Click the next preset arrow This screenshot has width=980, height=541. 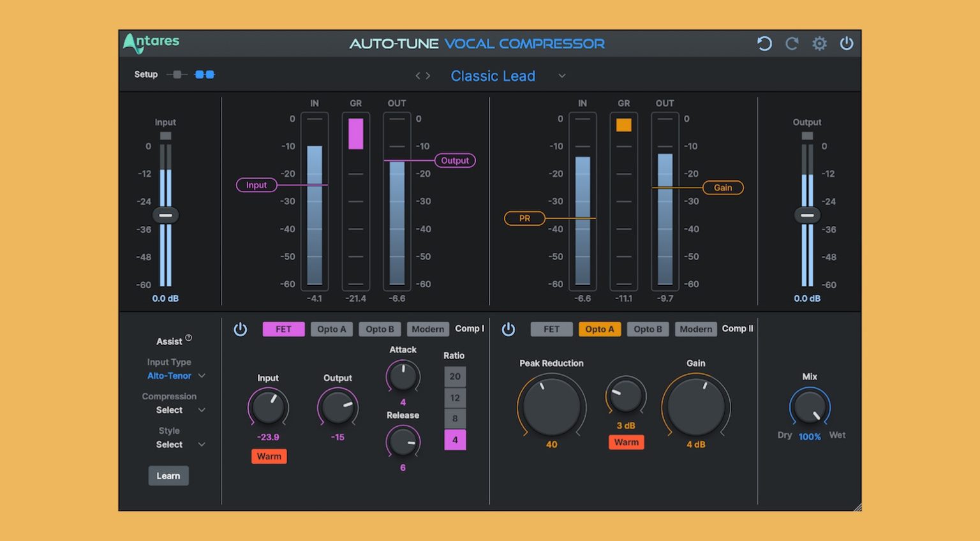(x=426, y=75)
